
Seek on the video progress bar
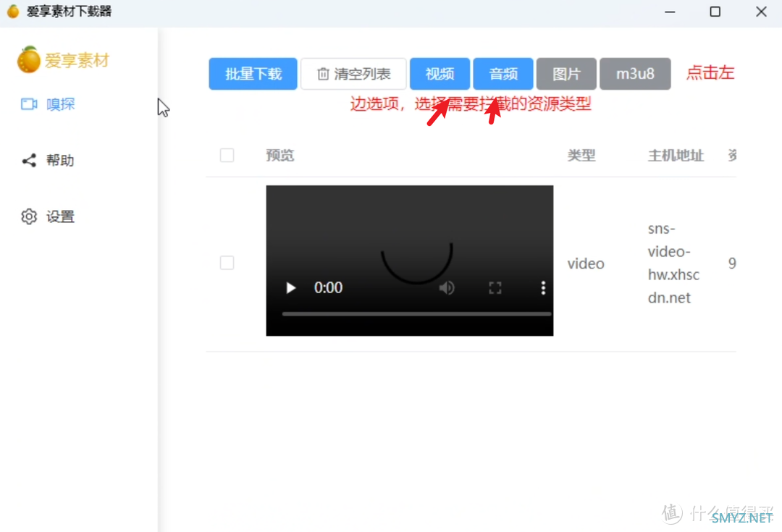[x=416, y=314]
